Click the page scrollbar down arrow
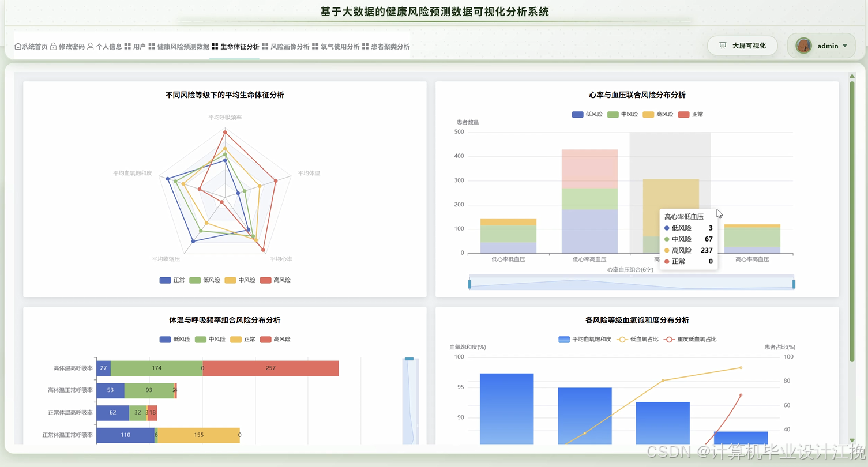This screenshot has height=467, width=868. [852, 440]
